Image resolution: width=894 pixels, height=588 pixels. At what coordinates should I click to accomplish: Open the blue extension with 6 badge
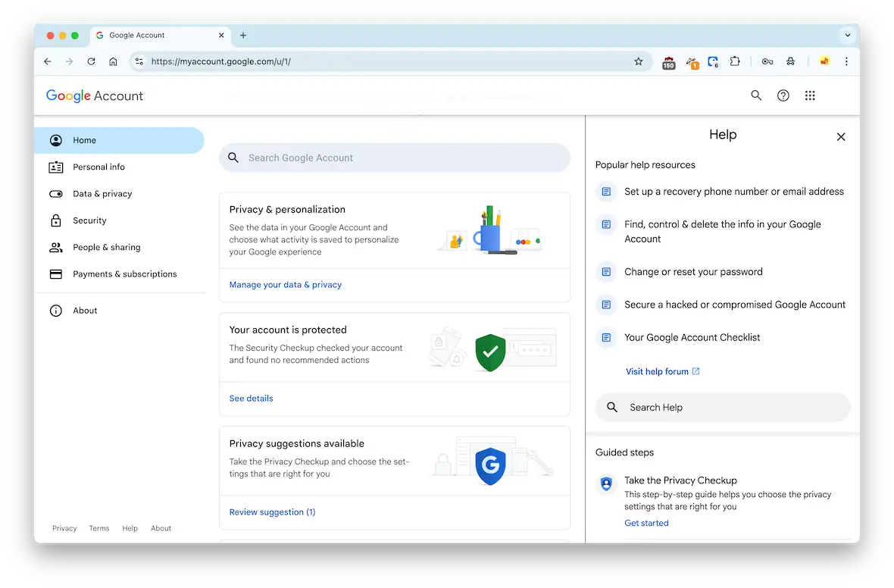click(x=713, y=62)
